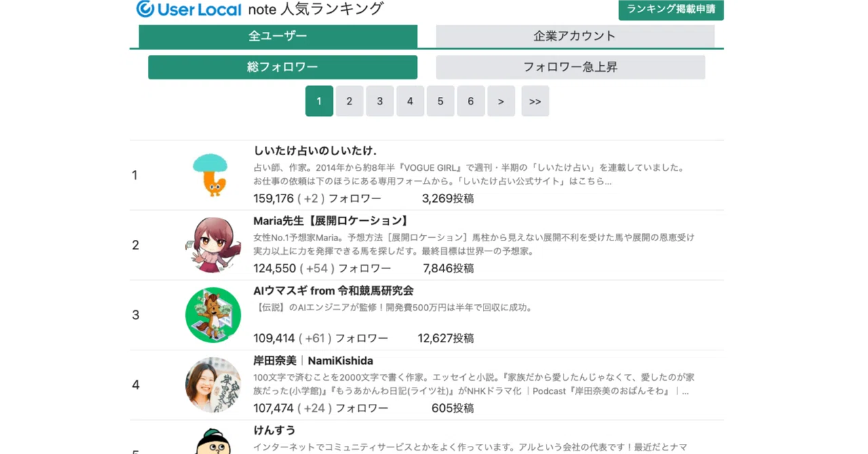Screen dimensions: 868x454
Task: Jump to last page with >> button
Action: pyautogui.click(x=535, y=101)
